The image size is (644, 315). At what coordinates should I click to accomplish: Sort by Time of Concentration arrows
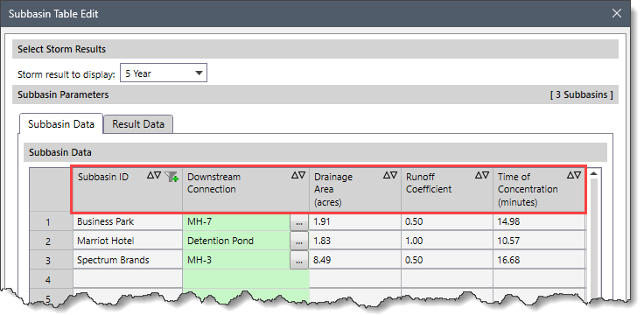pos(574,175)
